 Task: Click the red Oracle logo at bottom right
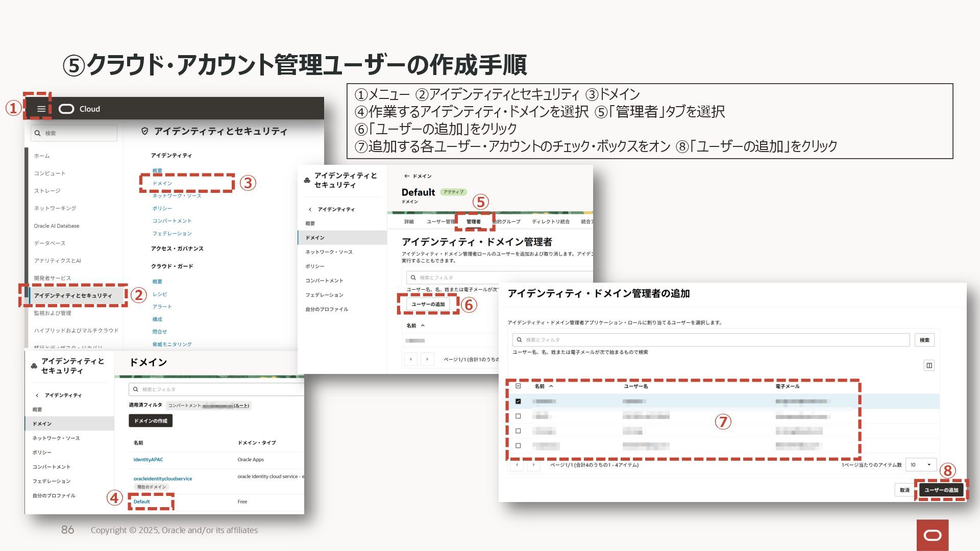(x=932, y=535)
